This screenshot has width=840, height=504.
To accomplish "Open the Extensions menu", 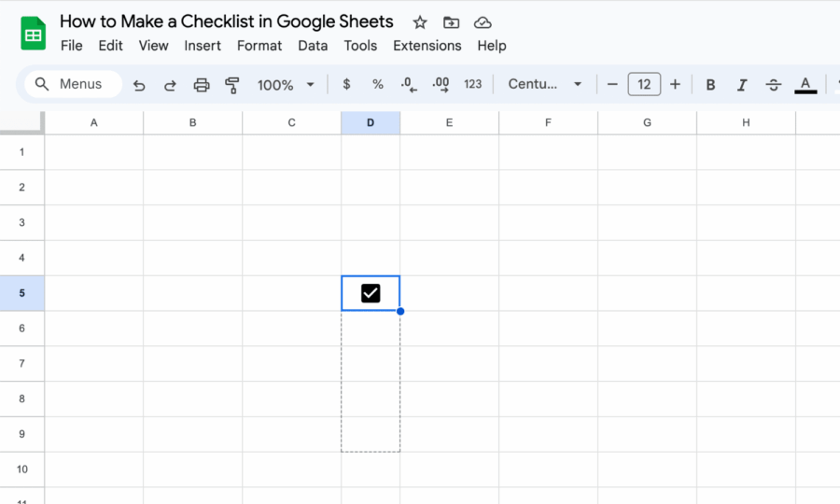I will (x=427, y=46).
